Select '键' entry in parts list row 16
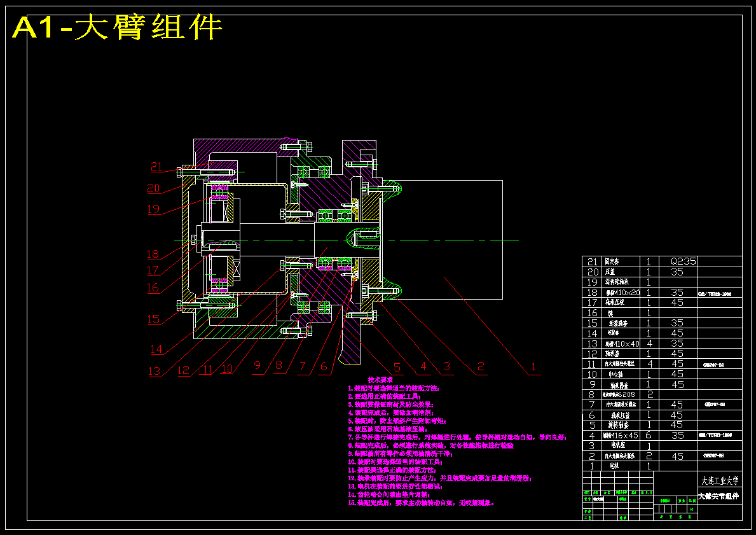 click(x=610, y=313)
